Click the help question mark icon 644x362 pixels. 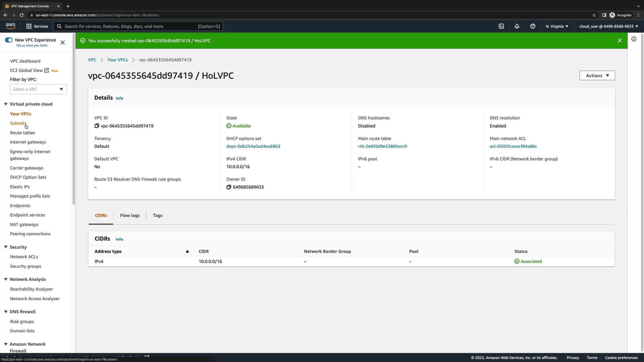533,26
